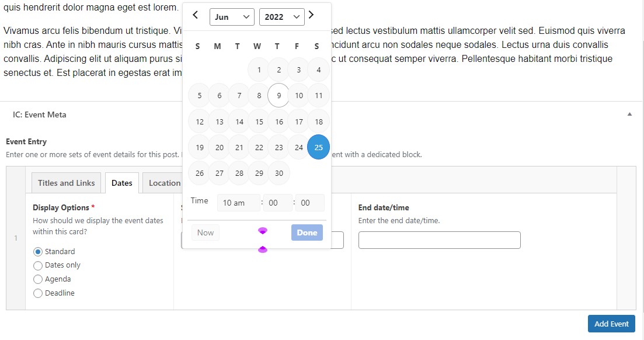Open the Location tab
This screenshot has height=340, width=644.
point(164,183)
